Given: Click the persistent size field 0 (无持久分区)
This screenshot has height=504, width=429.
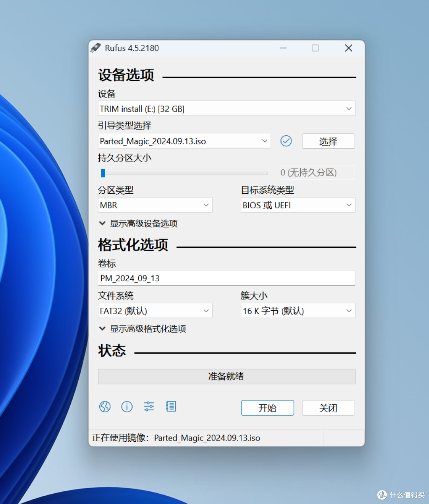Looking at the screenshot, I should click(x=317, y=172).
